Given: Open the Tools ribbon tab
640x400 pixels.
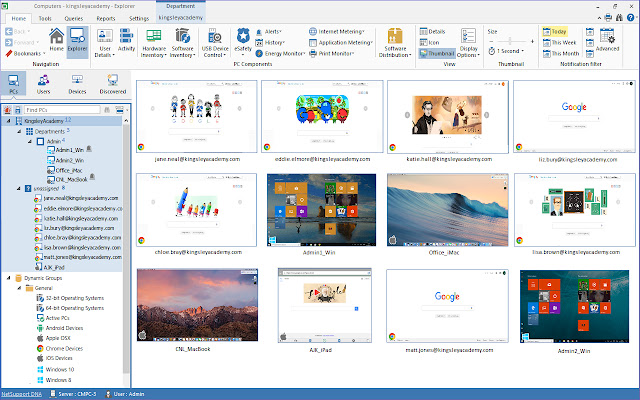Looking at the screenshot, I should coord(45,18).
